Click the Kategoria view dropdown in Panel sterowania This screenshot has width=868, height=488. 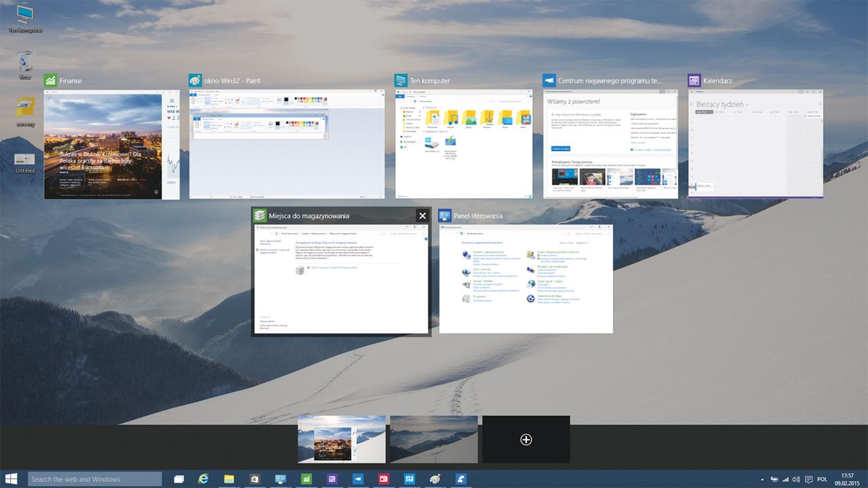(581, 242)
